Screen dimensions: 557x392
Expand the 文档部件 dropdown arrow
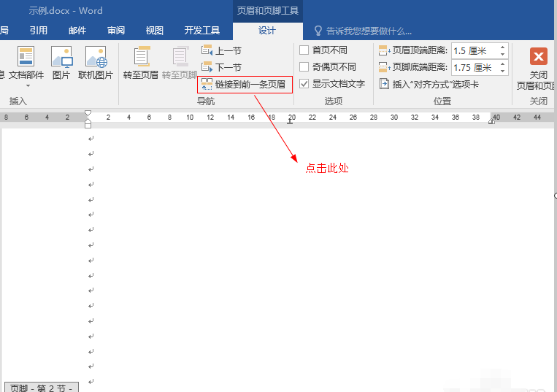28,86
